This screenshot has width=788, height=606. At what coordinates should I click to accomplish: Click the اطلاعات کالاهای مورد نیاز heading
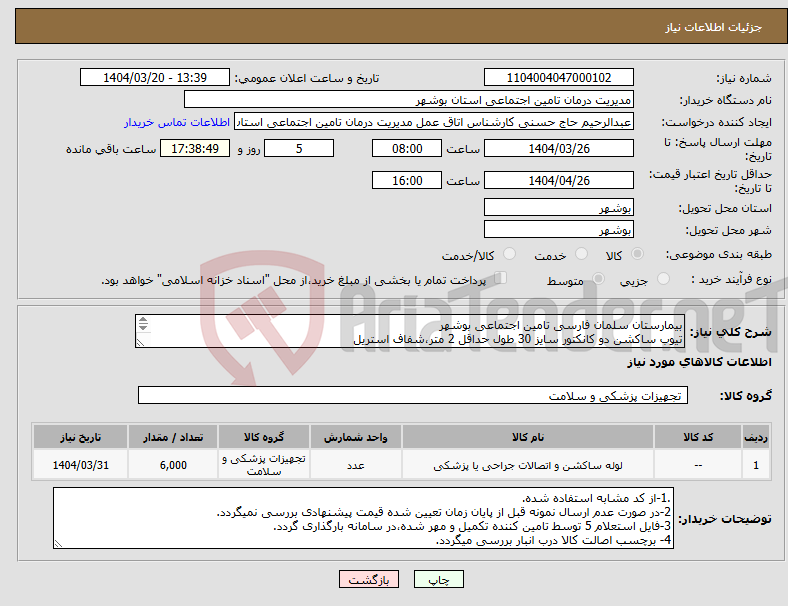click(x=699, y=362)
